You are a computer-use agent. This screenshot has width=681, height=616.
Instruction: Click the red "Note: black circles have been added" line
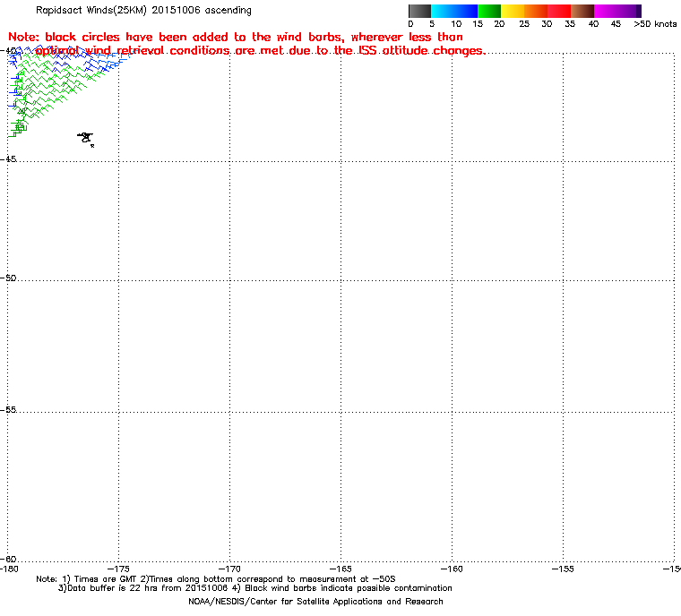pos(236,37)
